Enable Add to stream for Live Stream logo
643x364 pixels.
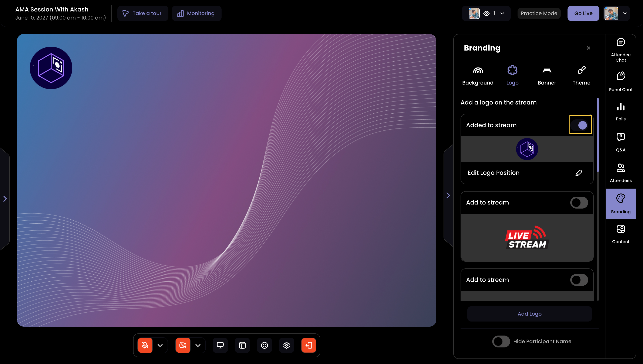tap(579, 202)
